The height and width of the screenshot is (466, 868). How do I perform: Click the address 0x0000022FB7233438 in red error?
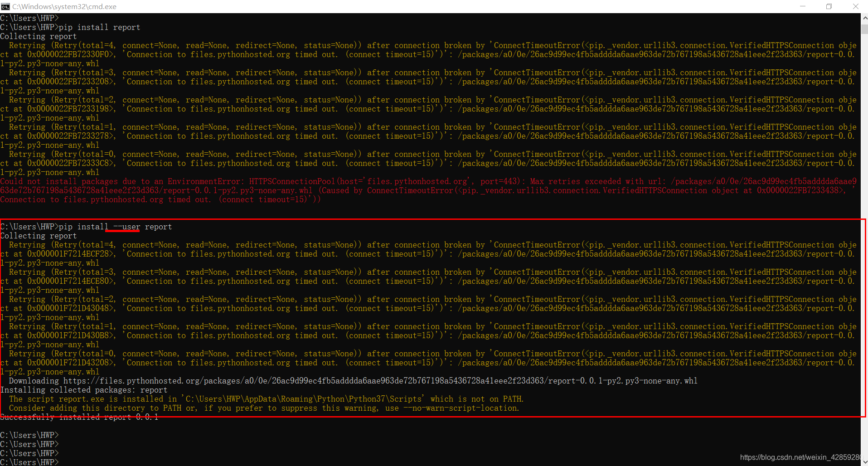click(800, 190)
